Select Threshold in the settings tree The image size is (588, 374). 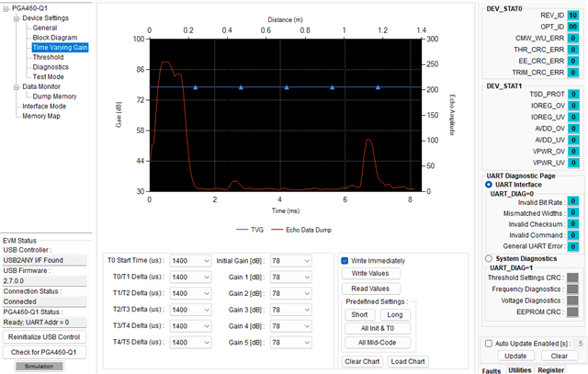click(x=48, y=57)
